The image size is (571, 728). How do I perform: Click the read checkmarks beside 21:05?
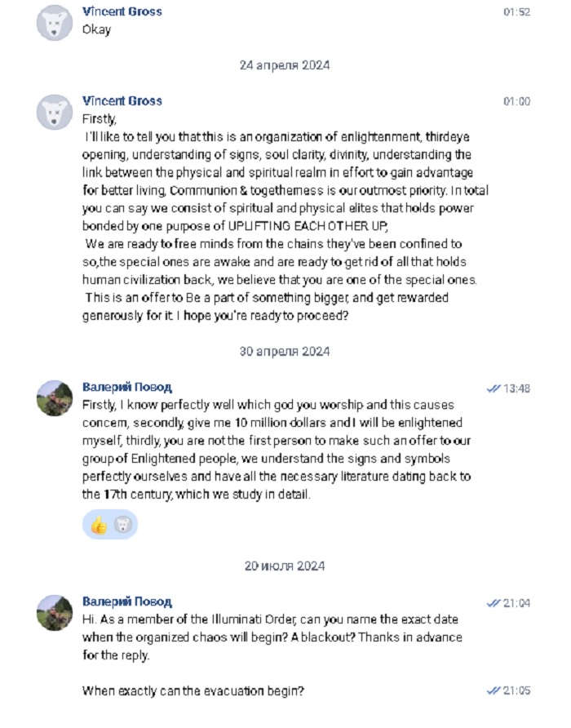point(493,691)
